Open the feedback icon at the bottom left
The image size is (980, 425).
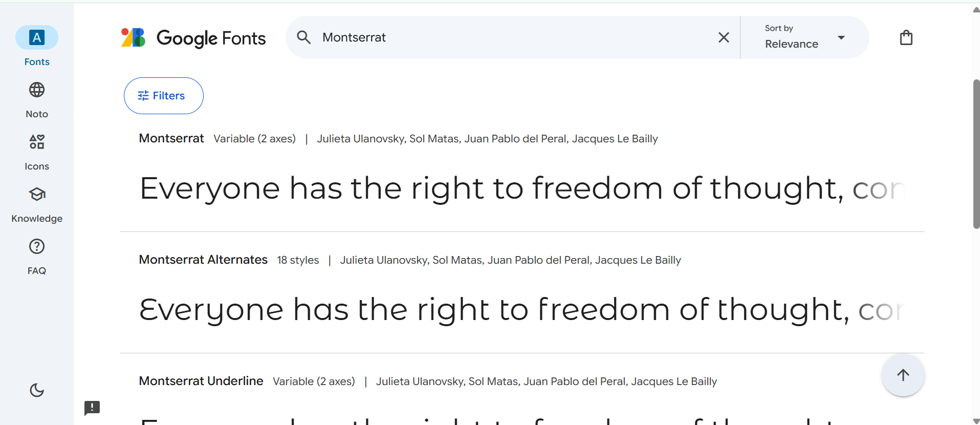(92, 408)
